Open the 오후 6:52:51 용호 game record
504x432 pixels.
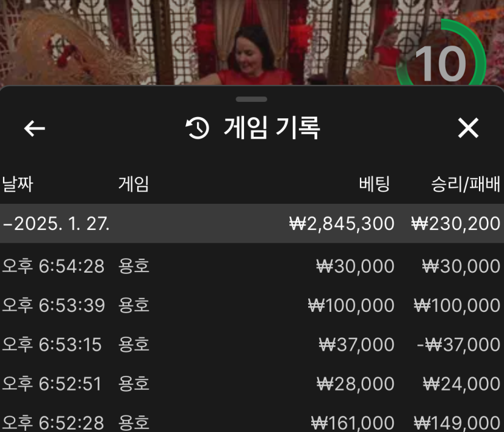click(252, 384)
